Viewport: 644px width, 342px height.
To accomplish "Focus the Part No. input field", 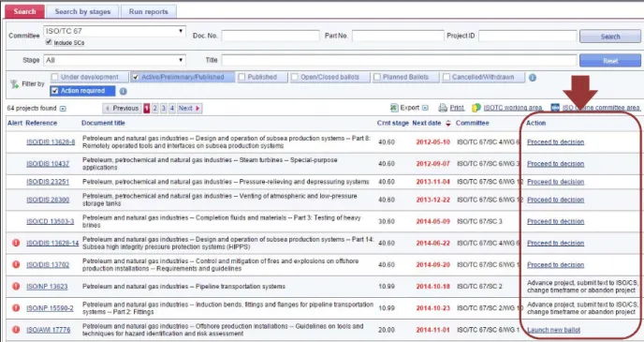I will (398, 36).
